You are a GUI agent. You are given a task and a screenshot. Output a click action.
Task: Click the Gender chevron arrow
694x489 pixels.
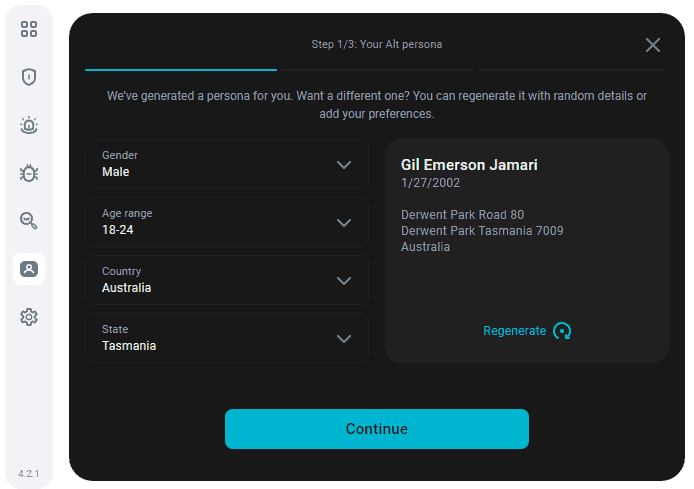[x=344, y=165]
